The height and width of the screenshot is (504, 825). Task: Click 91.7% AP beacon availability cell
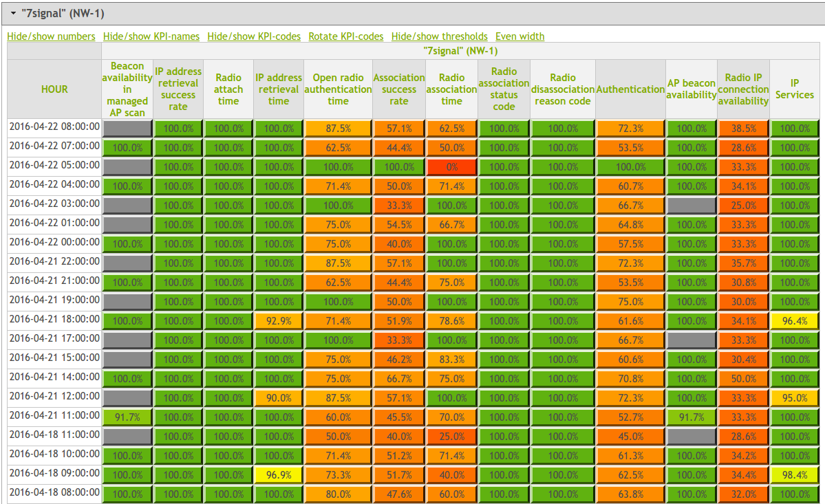click(x=692, y=417)
